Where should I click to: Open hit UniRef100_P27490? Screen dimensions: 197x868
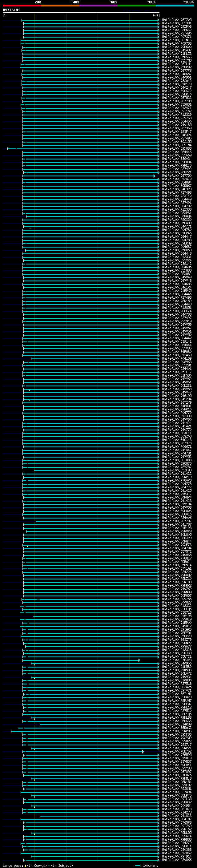click(177, 33)
